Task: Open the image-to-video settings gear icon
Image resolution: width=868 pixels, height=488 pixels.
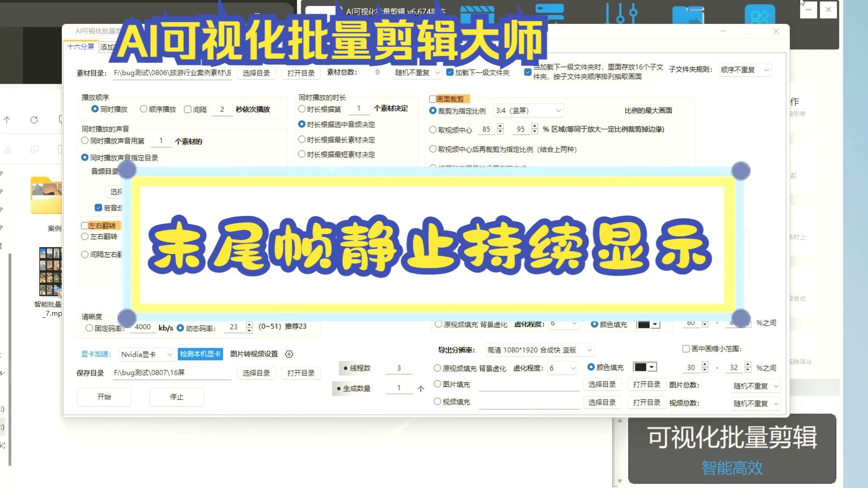Action: 289,354
